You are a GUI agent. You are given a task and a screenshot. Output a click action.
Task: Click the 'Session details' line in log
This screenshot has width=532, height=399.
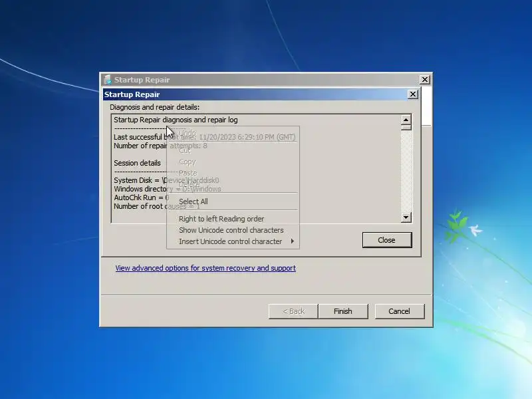(137, 163)
